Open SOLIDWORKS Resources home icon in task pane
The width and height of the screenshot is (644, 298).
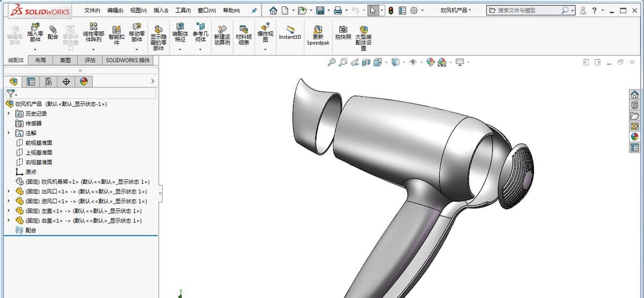(635, 95)
